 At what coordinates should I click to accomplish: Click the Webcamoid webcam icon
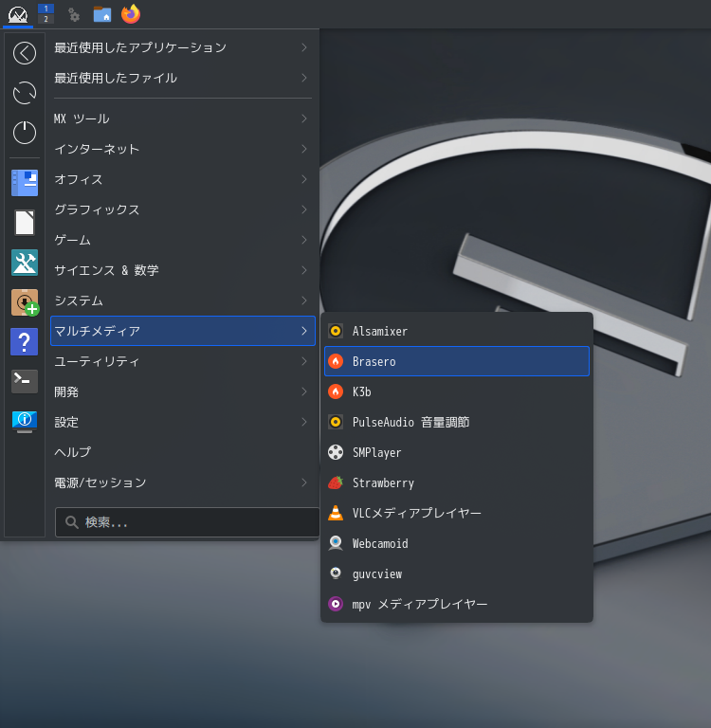click(x=336, y=543)
